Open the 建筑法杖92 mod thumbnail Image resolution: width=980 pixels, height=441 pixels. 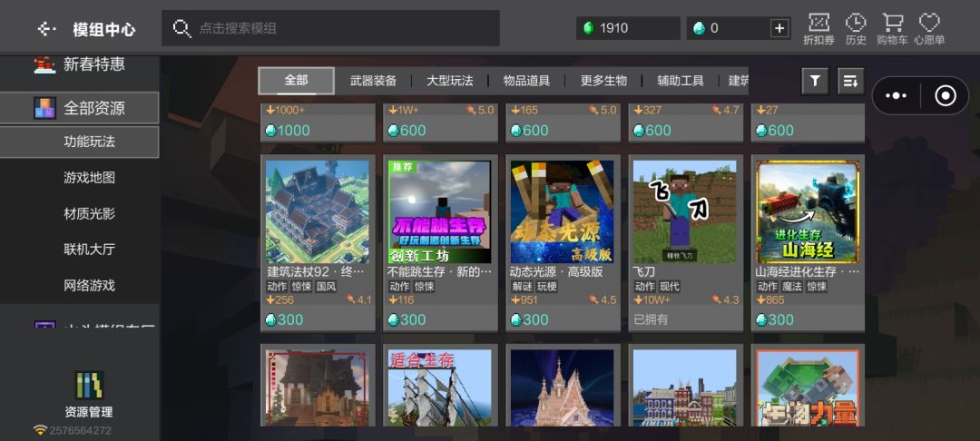[x=317, y=211]
